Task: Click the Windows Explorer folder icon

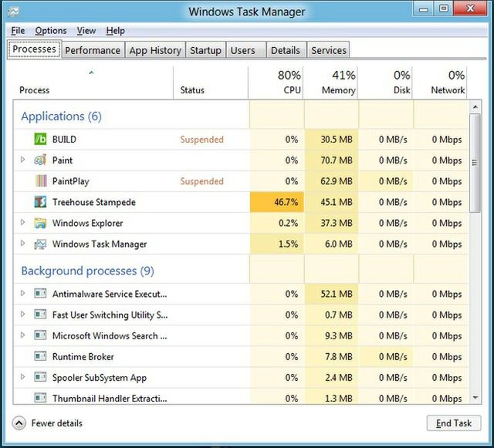Action: [x=40, y=223]
